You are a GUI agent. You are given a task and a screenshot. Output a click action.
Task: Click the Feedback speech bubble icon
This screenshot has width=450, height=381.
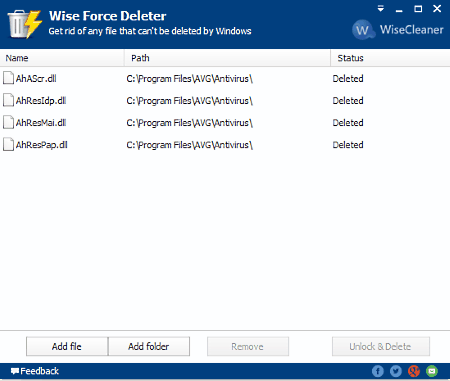tap(15, 371)
